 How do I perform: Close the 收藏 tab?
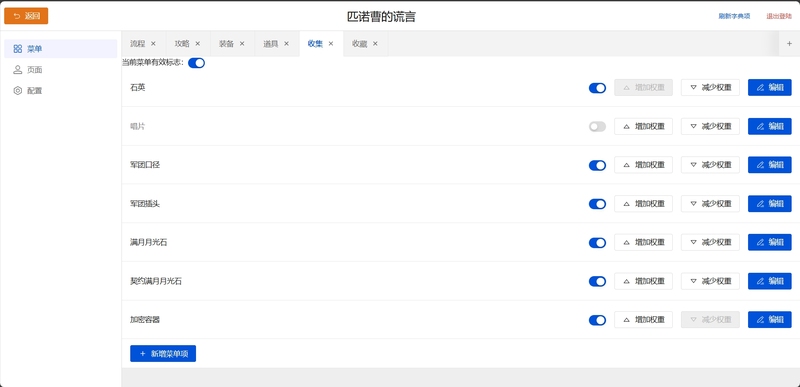(x=375, y=44)
